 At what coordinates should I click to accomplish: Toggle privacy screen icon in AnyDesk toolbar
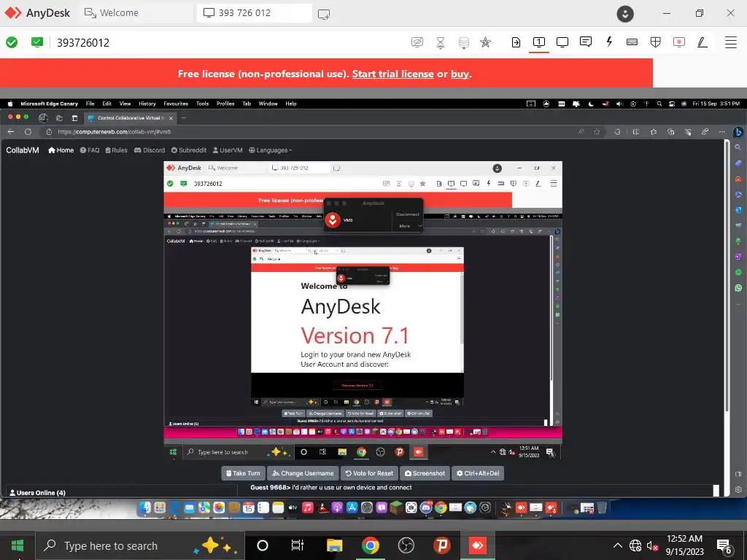pyautogui.click(x=417, y=42)
